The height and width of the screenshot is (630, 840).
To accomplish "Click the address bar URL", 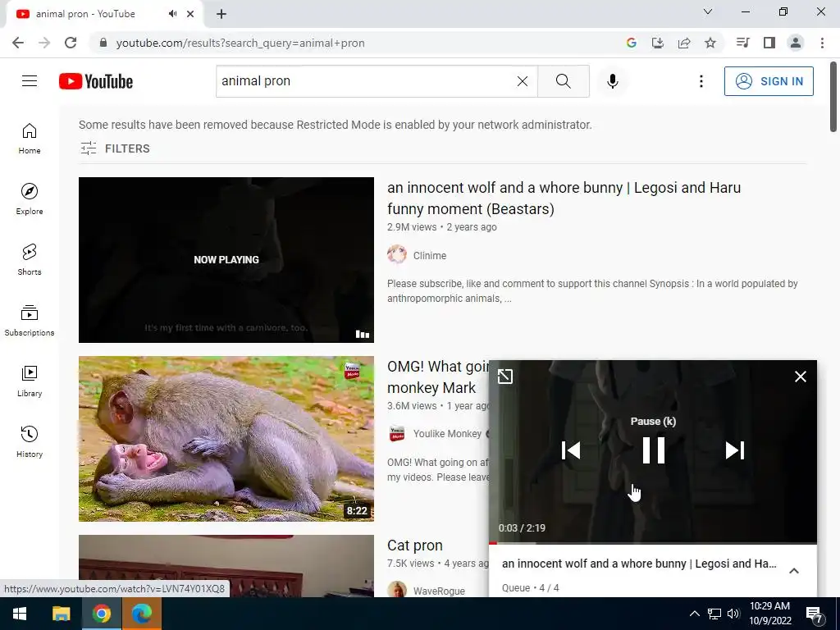I will [x=240, y=43].
